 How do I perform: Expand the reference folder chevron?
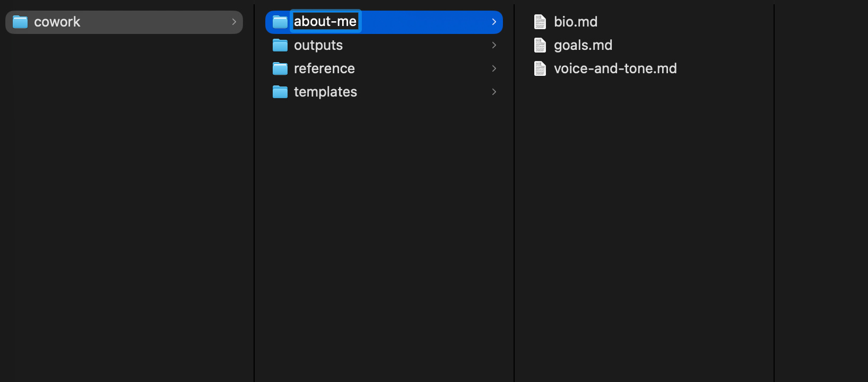(x=494, y=68)
